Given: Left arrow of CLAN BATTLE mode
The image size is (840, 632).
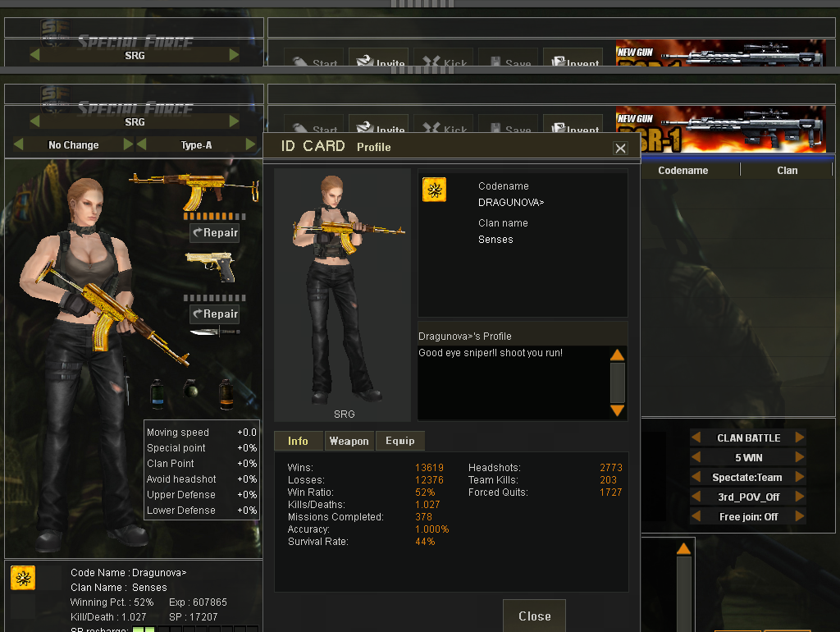Looking at the screenshot, I should click(696, 437).
